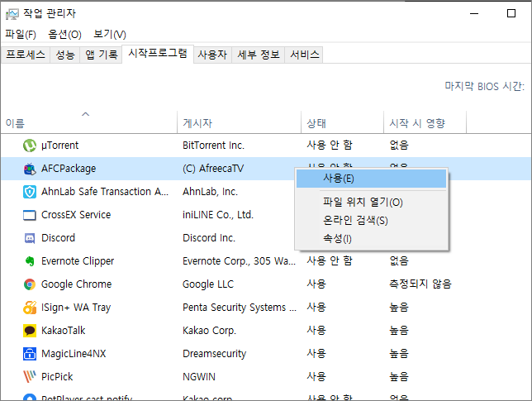532x401 pixels.
Task: Switch to the 성능 tab
Action: [65, 55]
